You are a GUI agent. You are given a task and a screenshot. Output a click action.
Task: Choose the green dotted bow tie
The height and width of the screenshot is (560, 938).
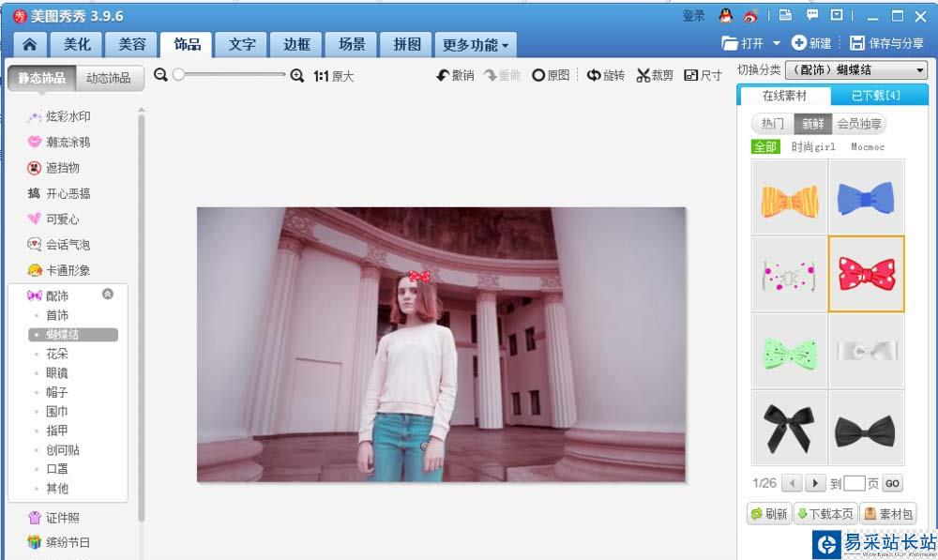pyautogui.click(x=789, y=351)
